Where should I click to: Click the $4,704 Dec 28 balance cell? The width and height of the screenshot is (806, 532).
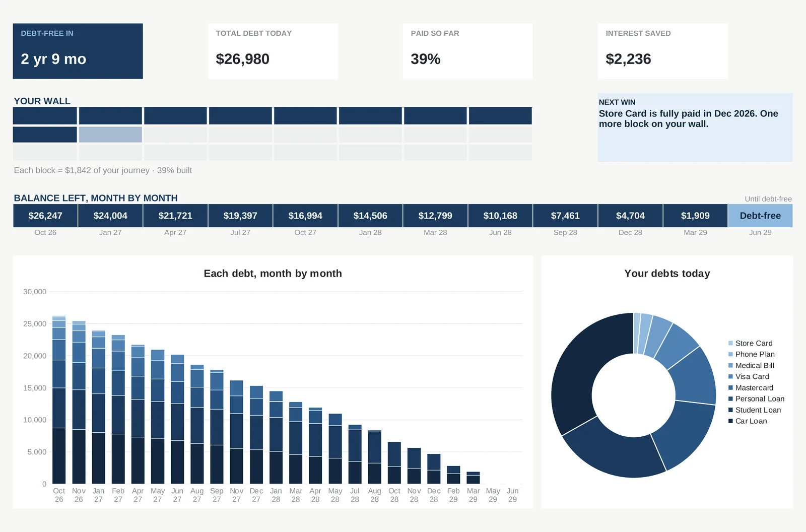(x=630, y=216)
